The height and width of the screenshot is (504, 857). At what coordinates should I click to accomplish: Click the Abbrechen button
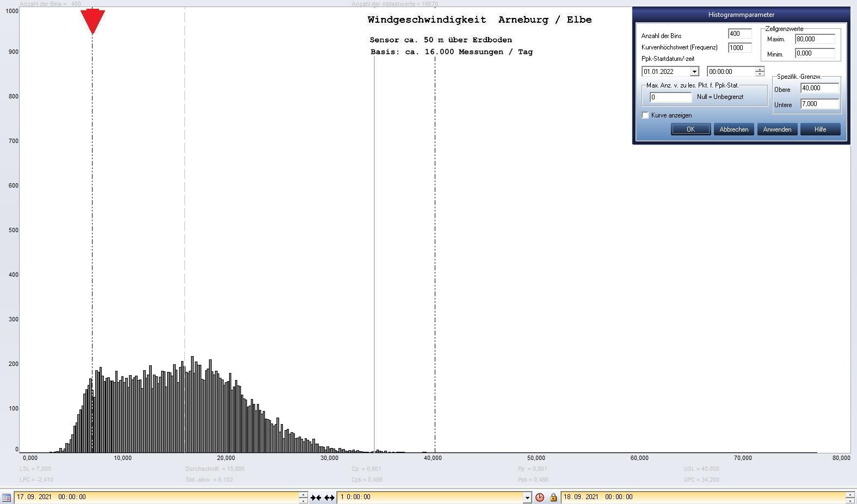733,129
